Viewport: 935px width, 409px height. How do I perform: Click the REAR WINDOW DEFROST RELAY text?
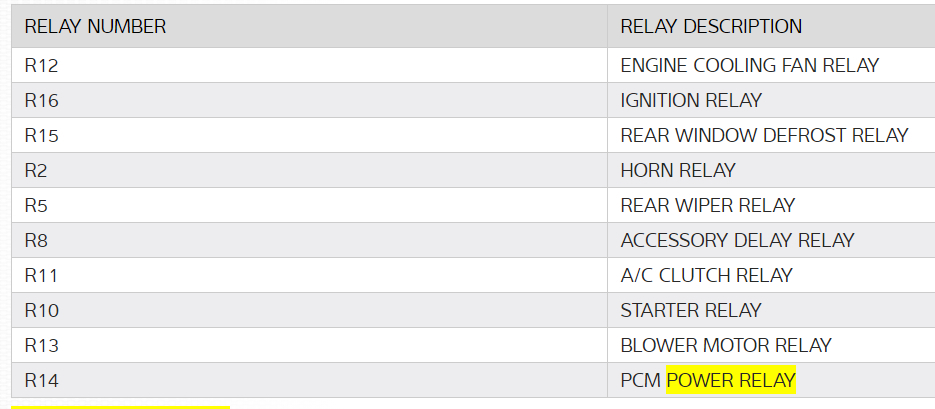[764, 135]
